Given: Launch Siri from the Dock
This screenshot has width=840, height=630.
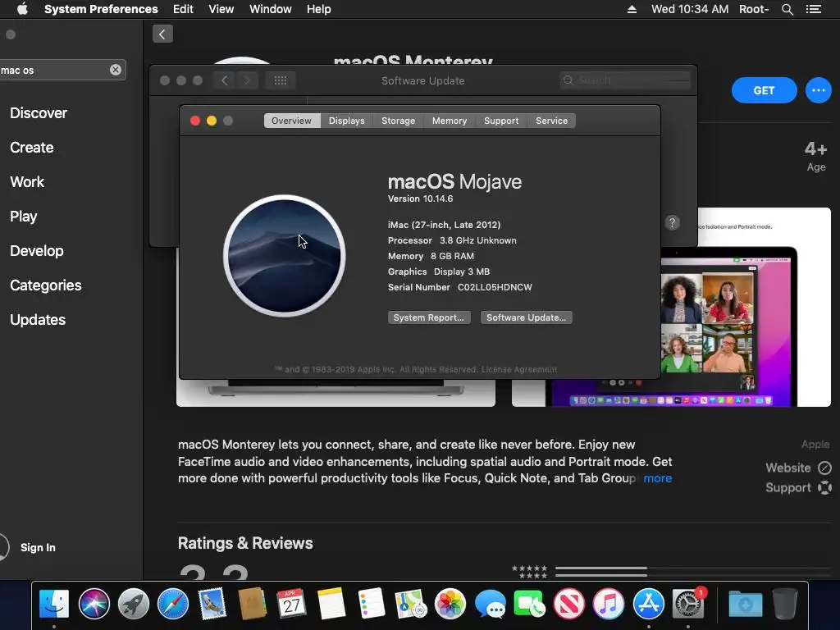Looking at the screenshot, I should point(94,604).
